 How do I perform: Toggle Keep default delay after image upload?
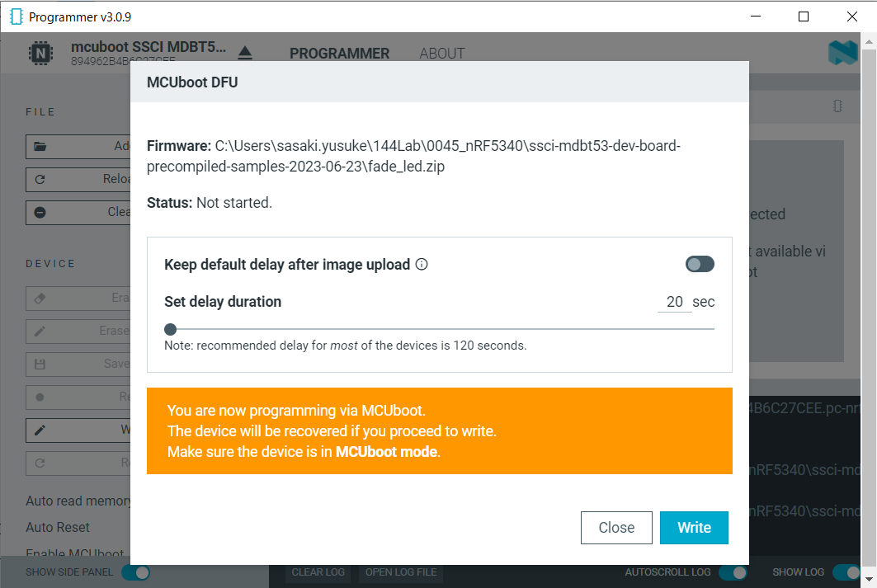point(700,264)
